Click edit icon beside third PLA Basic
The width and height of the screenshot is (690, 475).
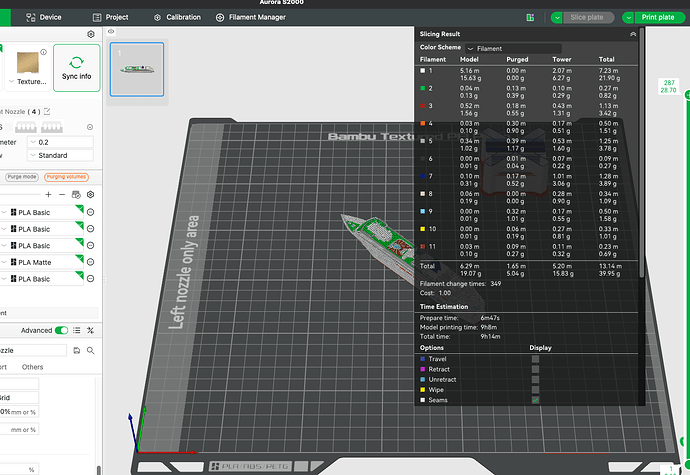[x=91, y=245]
